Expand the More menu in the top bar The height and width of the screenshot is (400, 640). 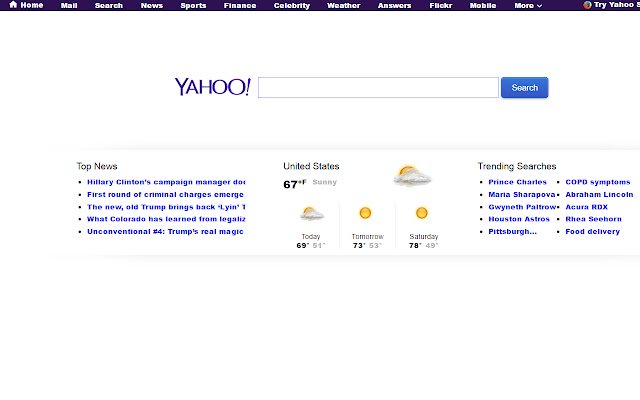528,5
